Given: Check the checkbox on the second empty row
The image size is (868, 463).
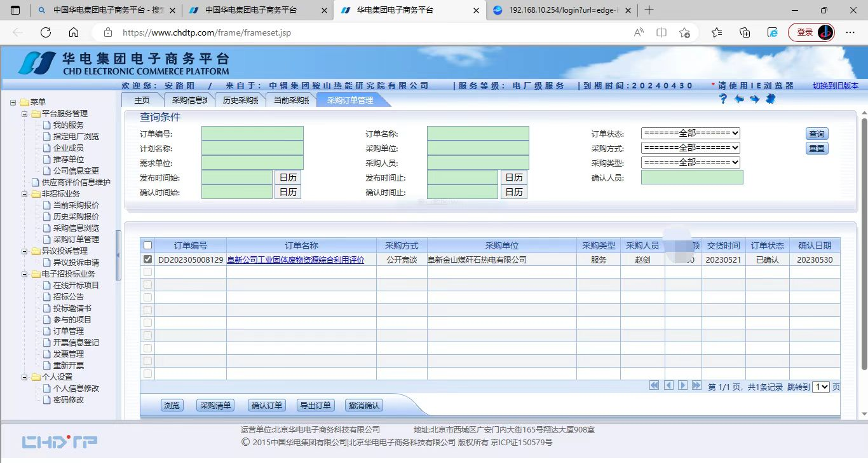Looking at the screenshot, I should click(x=147, y=284).
